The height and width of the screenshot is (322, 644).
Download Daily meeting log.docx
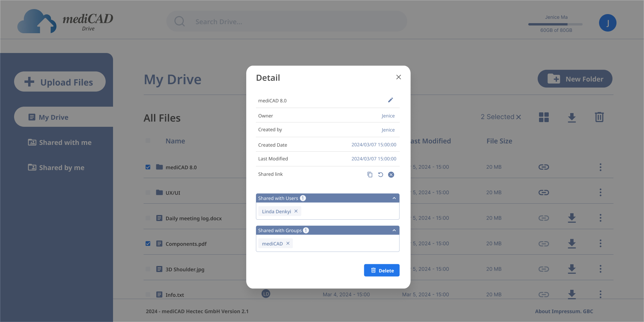click(572, 218)
